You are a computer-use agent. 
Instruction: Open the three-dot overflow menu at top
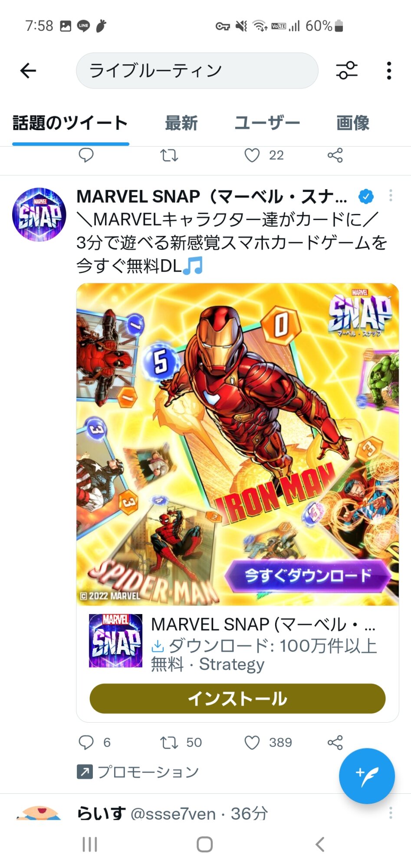[x=389, y=70]
